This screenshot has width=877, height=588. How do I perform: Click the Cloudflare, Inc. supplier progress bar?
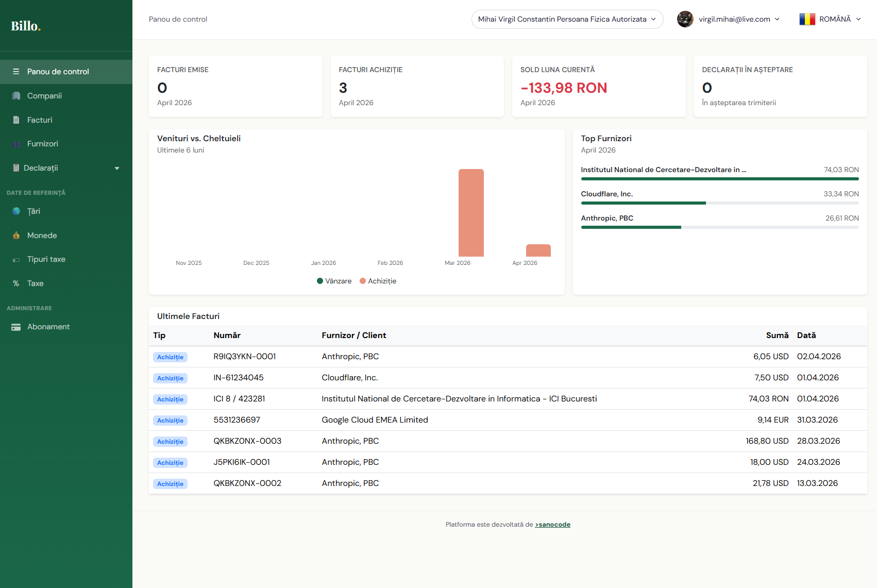tap(720, 203)
